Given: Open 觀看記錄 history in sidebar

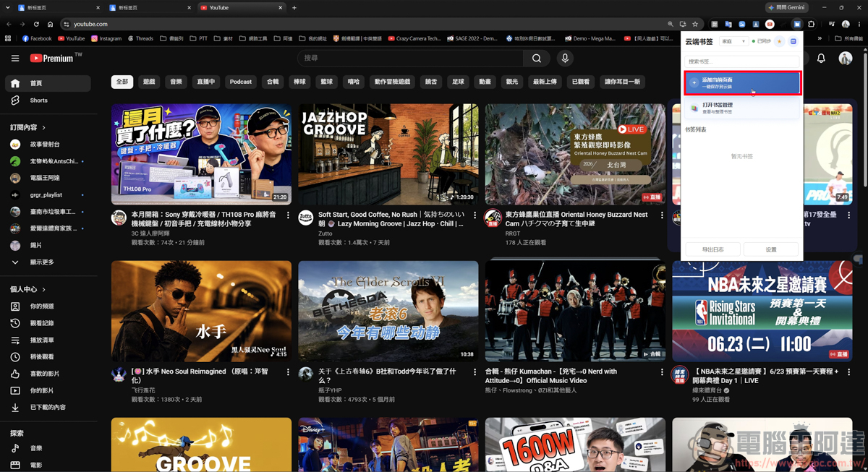Looking at the screenshot, I should coord(48,323).
